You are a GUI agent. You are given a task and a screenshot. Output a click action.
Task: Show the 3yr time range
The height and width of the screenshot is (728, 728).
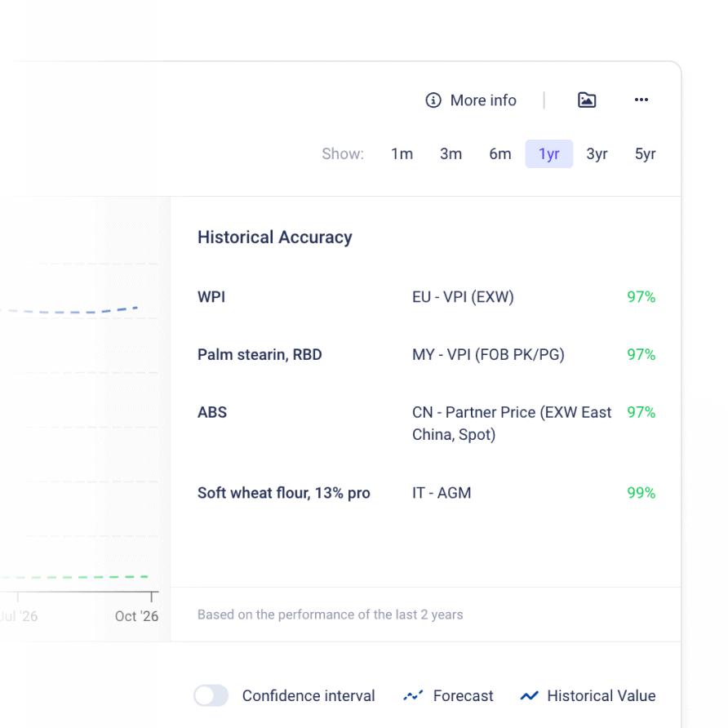(x=597, y=154)
